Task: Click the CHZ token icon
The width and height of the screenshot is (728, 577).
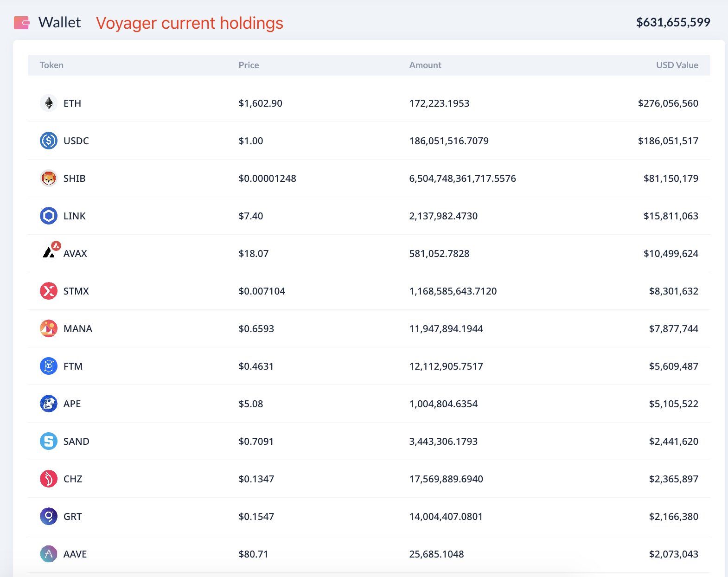Action: 49,479
